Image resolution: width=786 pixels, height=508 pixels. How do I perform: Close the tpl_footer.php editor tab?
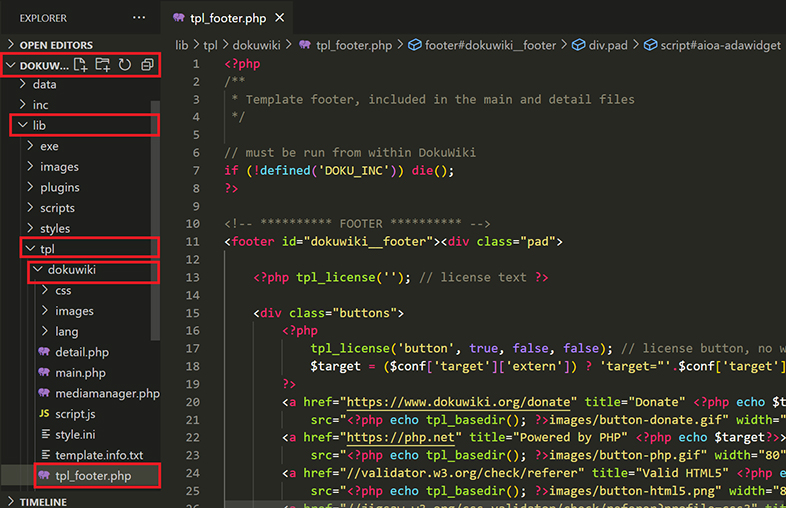click(x=278, y=18)
